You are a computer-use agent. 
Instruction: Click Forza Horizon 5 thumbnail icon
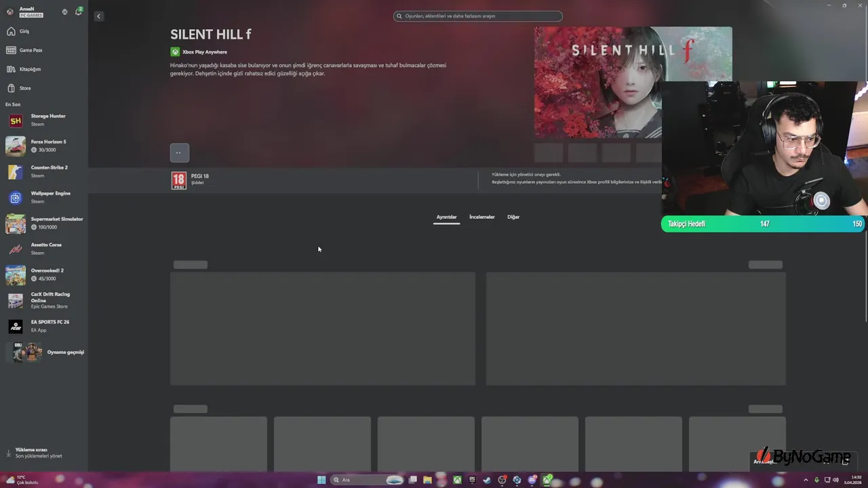[x=16, y=146]
